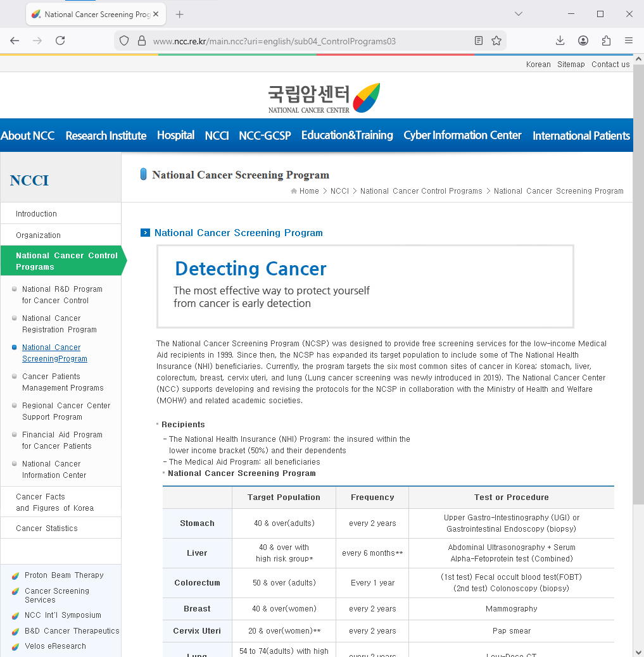Open the Firefox hamburger application menu
Image resolution: width=644 pixels, height=657 pixels.
click(629, 41)
